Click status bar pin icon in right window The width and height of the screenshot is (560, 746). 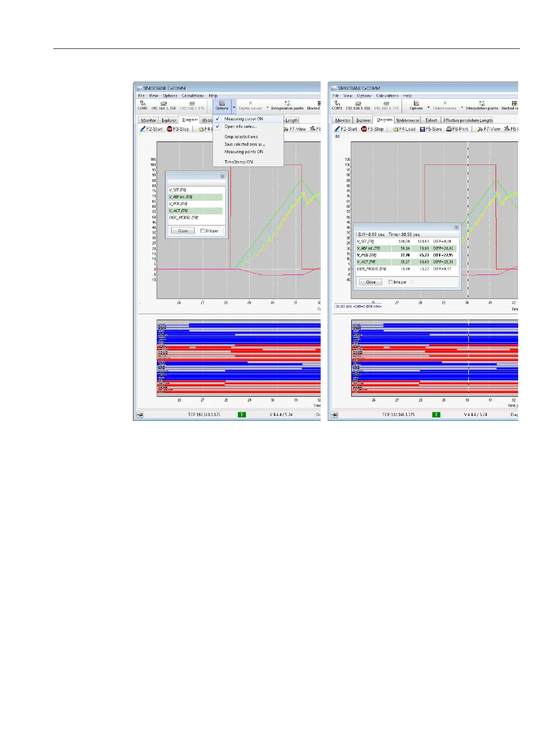pos(334,415)
